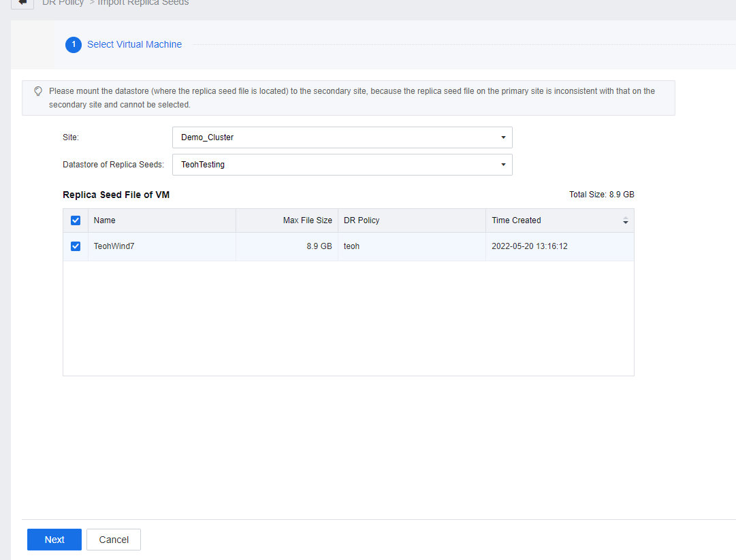
Task: Go to DR Policy breadcrumb
Action: [x=63, y=3]
